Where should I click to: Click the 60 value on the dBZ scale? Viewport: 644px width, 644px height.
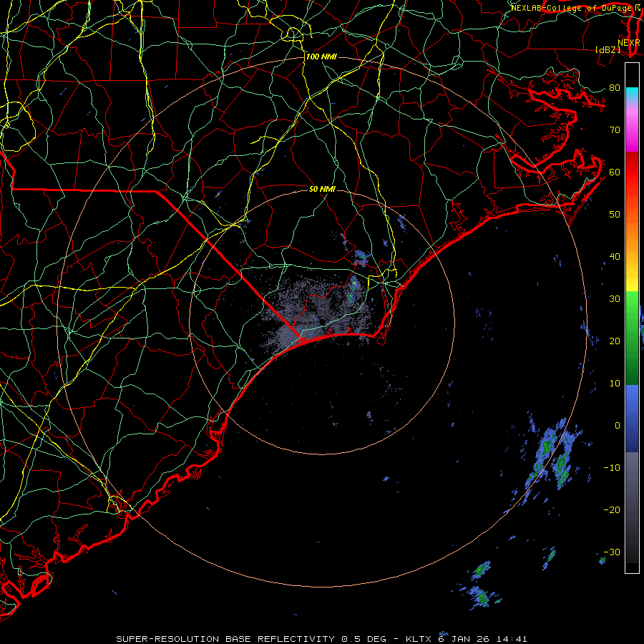click(615, 172)
